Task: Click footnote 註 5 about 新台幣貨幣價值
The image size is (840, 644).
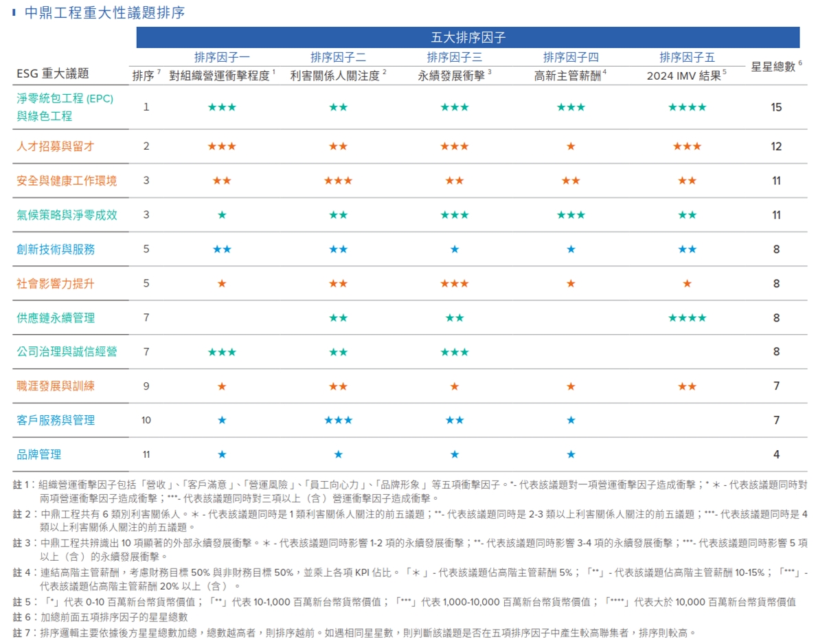Action: pyautogui.click(x=405, y=602)
